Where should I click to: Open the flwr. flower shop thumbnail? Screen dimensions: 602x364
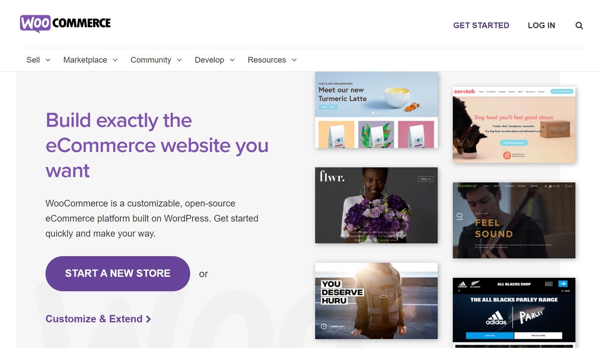[x=376, y=205]
